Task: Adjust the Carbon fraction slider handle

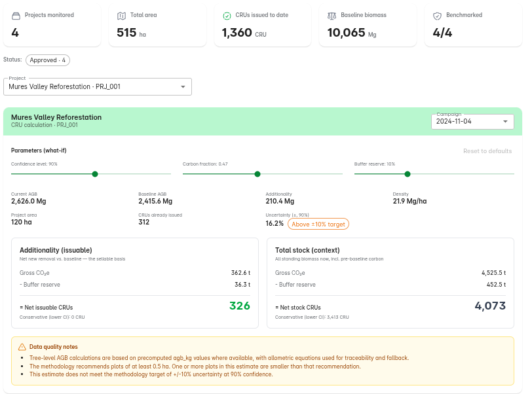Action: click(x=257, y=174)
